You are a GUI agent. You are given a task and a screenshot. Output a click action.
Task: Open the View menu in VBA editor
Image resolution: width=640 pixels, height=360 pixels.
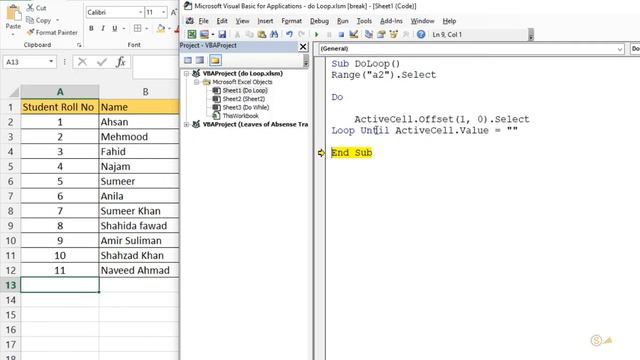tap(242, 21)
